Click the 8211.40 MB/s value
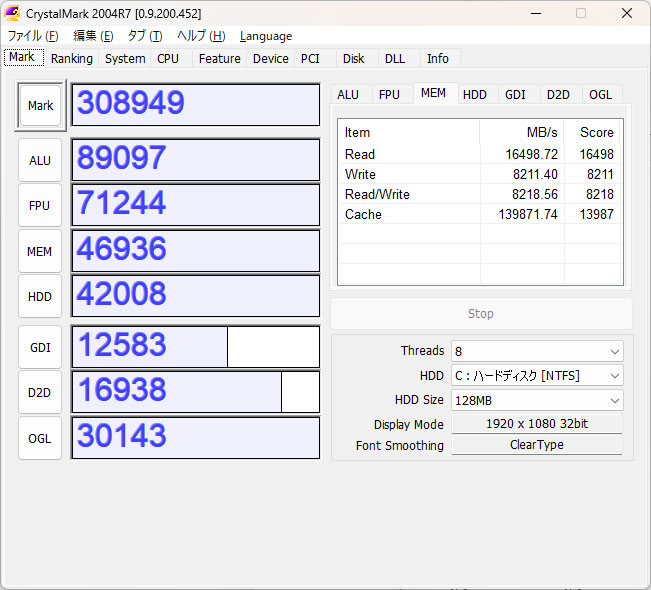This screenshot has width=651, height=590. click(535, 174)
